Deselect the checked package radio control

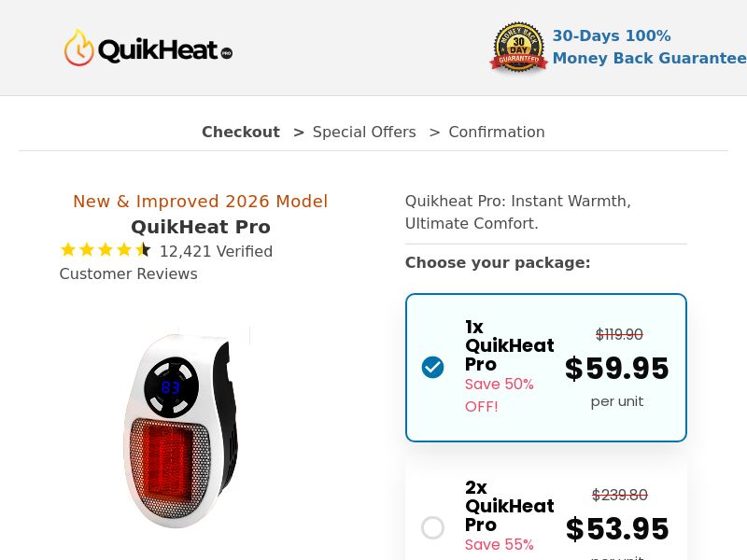[x=433, y=367]
